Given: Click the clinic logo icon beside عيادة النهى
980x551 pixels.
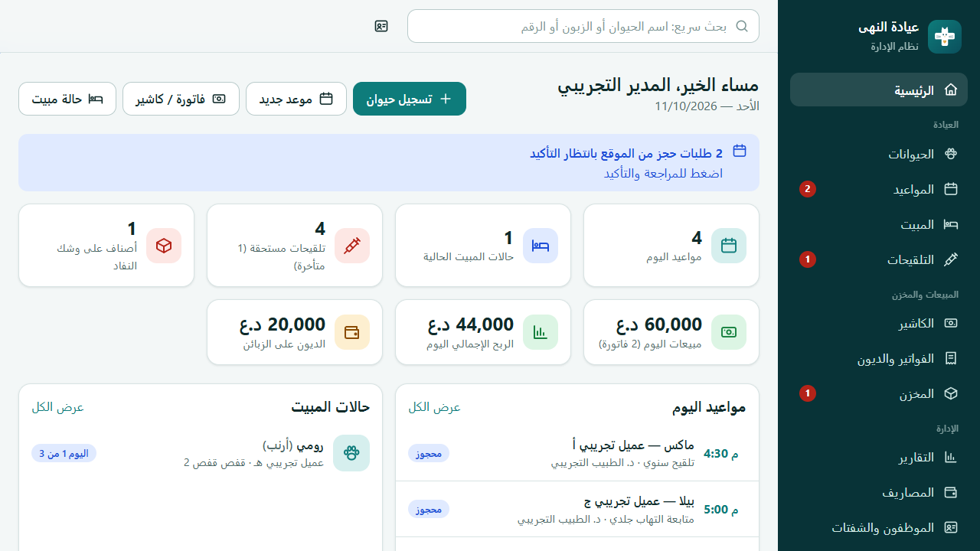Looking at the screenshot, I should pos(945,37).
